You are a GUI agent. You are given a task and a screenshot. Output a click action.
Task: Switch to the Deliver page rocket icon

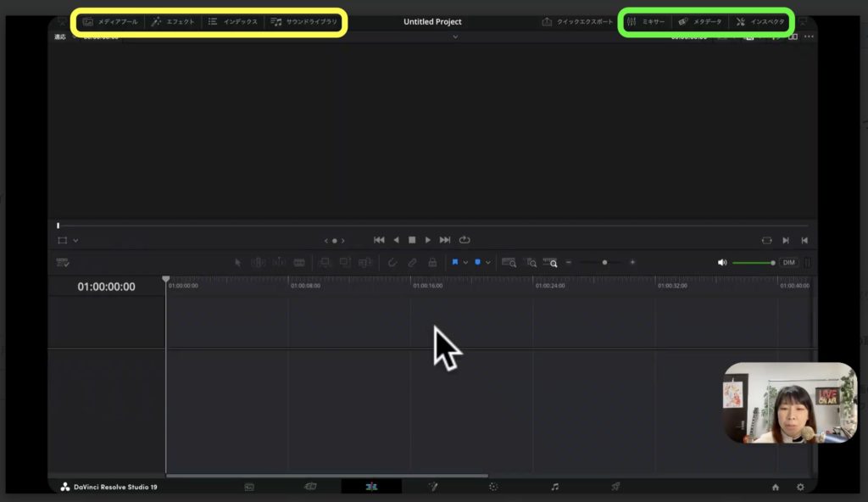click(616, 487)
